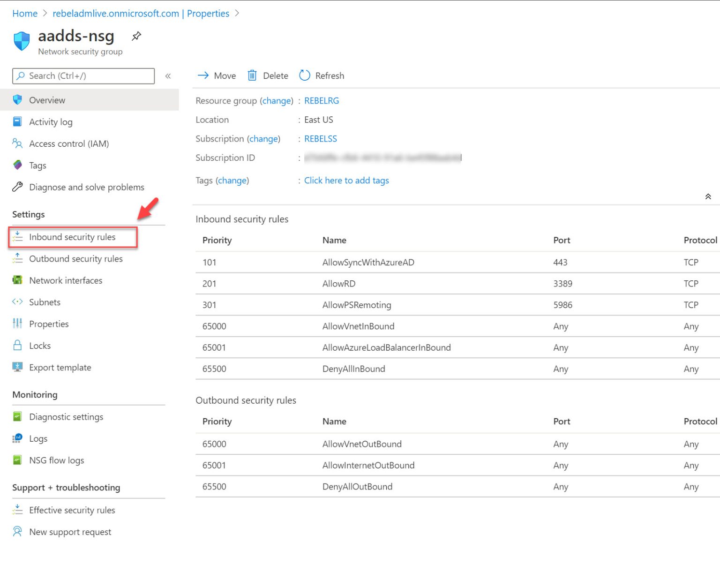This screenshot has width=720, height=588.
Task: Click the sidebar search box
Action: [83, 75]
